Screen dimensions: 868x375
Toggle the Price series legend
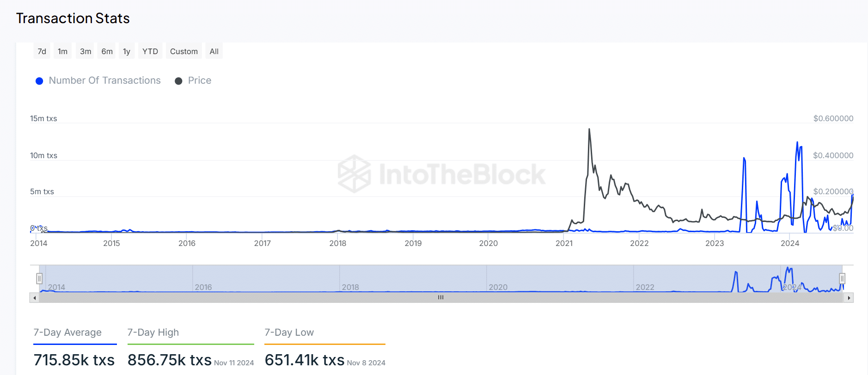pyautogui.click(x=200, y=80)
